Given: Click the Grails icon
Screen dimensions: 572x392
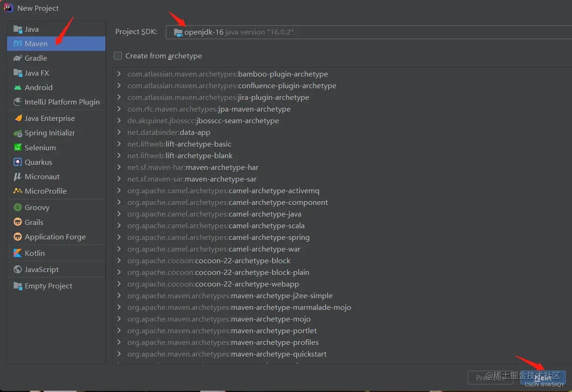Looking at the screenshot, I should (x=18, y=222).
